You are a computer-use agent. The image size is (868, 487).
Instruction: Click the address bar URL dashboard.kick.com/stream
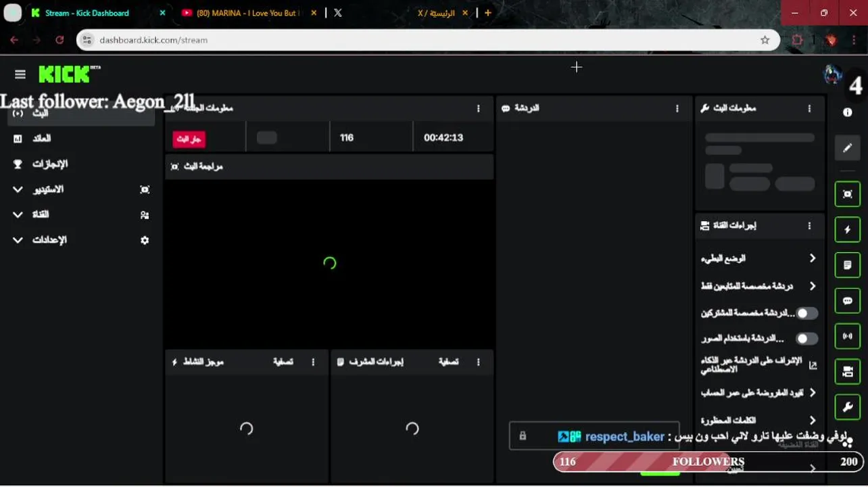pos(153,40)
